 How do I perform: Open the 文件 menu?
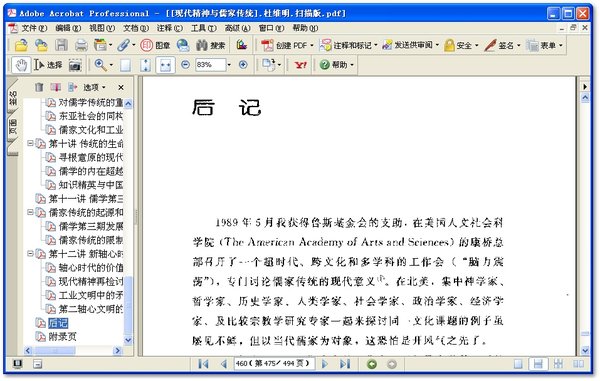pos(34,28)
